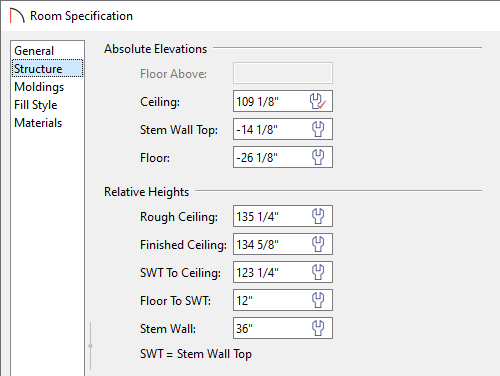Click the panel splitter handle
This screenshot has width=500, height=376.
[x=90, y=346]
